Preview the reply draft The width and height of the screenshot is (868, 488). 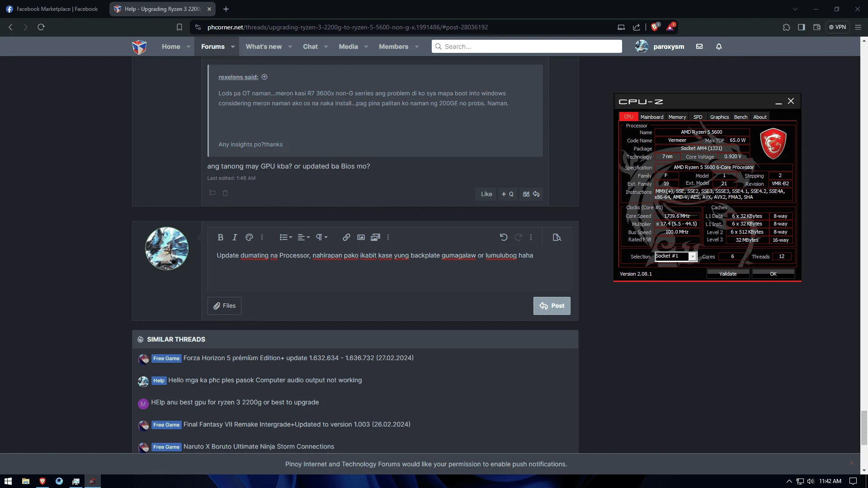[557, 237]
